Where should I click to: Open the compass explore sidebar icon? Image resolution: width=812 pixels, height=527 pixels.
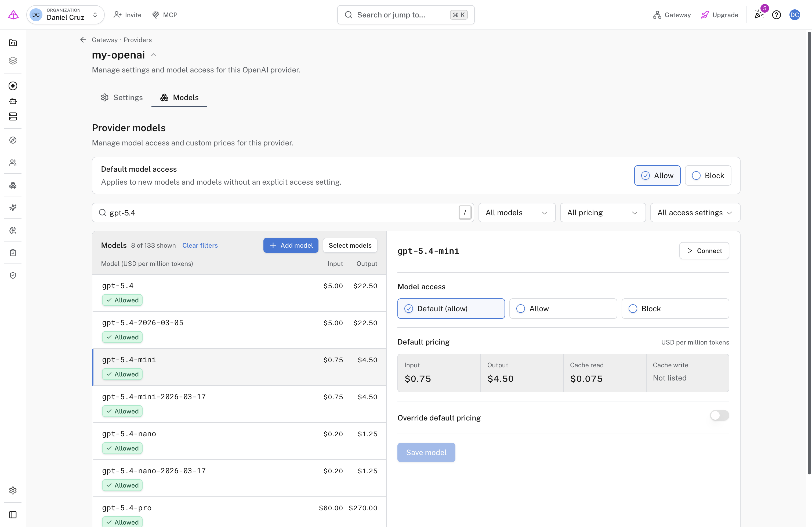(13, 140)
